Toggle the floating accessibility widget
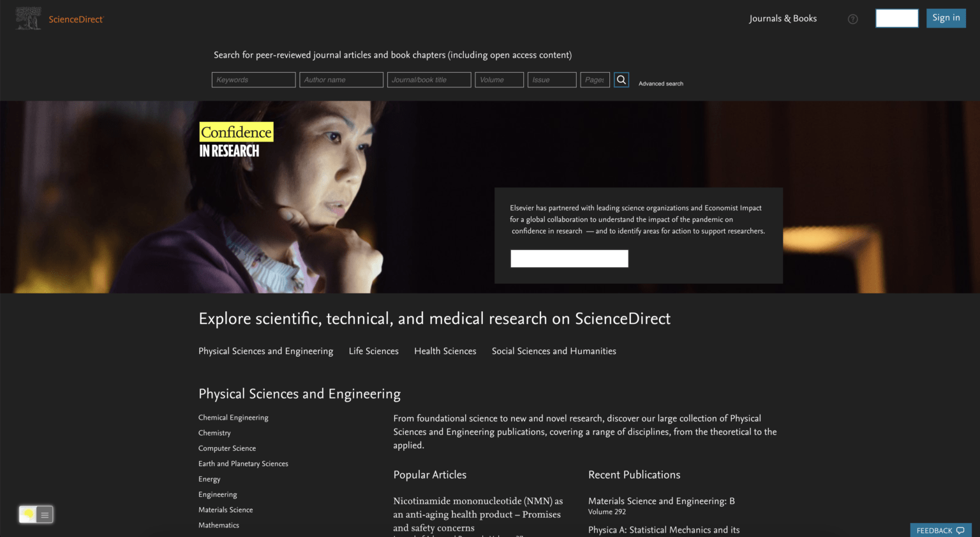Screen dimensions: 980x537 pos(36,513)
